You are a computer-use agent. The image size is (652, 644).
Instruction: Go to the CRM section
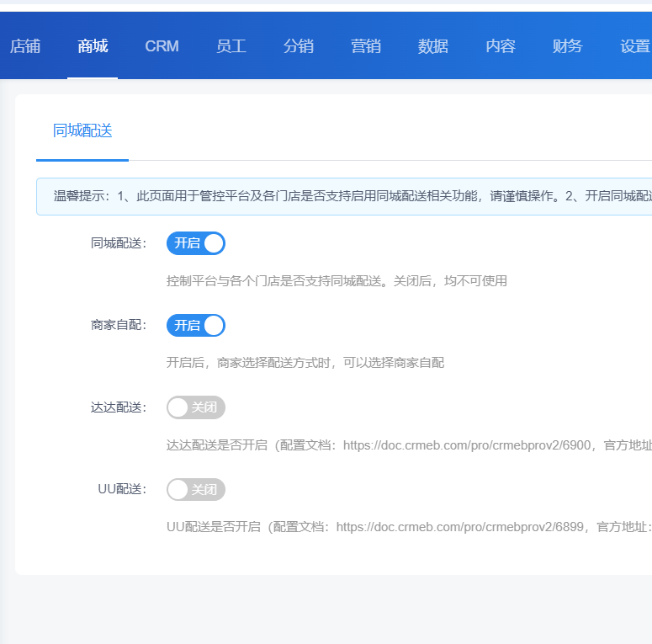pyautogui.click(x=162, y=46)
